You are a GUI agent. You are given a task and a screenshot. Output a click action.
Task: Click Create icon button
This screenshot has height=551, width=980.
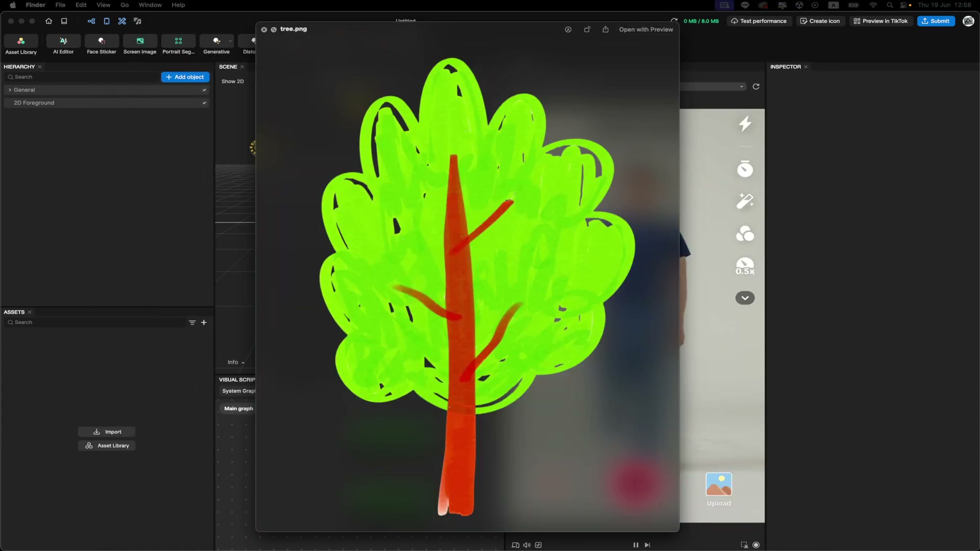pos(820,21)
